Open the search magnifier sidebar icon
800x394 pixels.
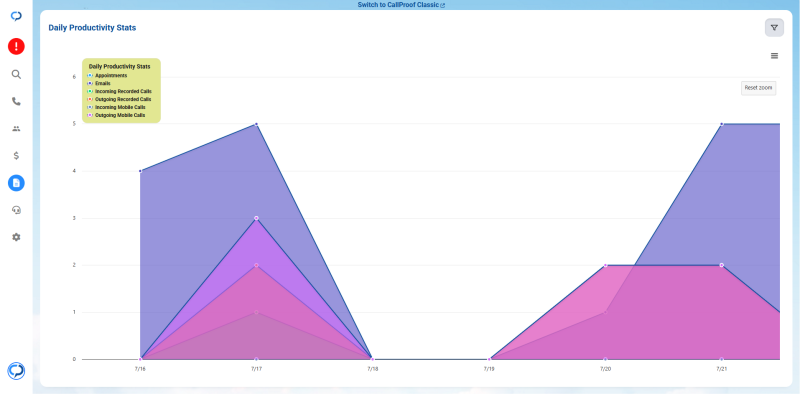(16, 75)
